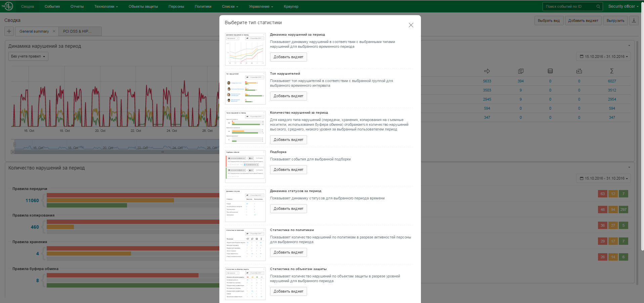Close the statistics type dialog
Screen dimensions: 644x303
pos(411,25)
